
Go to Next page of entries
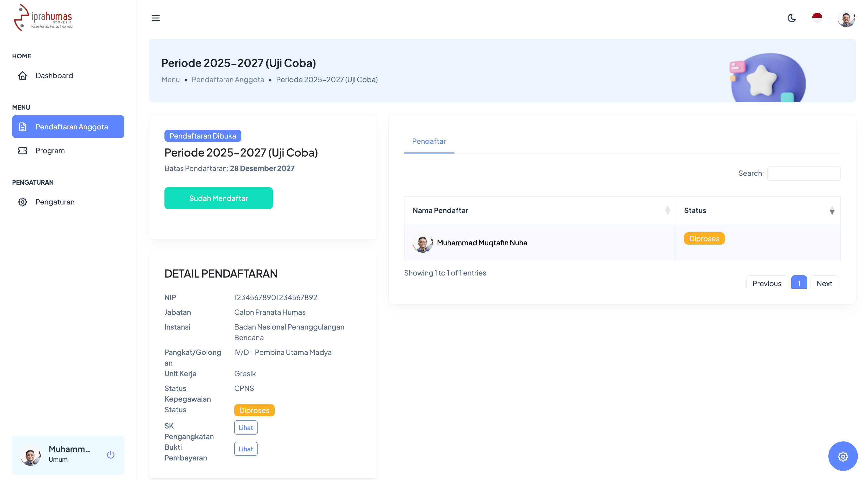(824, 283)
